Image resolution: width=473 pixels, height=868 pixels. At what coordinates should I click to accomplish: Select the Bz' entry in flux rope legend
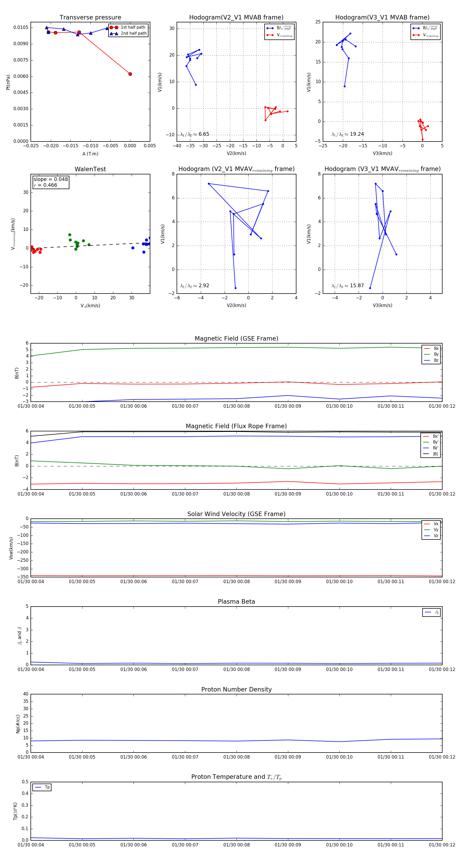tap(431, 448)
